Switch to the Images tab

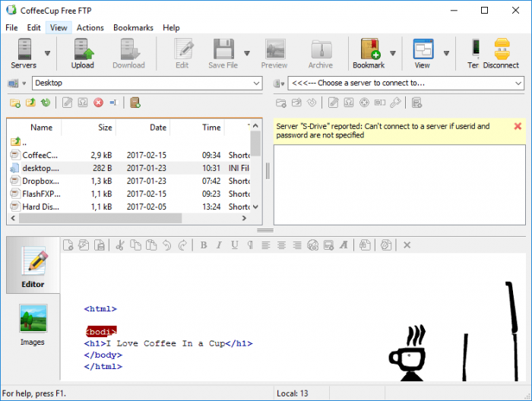coord(33,325)
